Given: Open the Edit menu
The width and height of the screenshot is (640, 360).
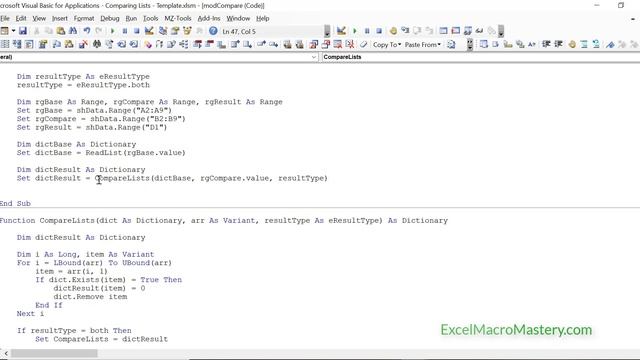Looking at the screenshot, I should pos(21,18).
